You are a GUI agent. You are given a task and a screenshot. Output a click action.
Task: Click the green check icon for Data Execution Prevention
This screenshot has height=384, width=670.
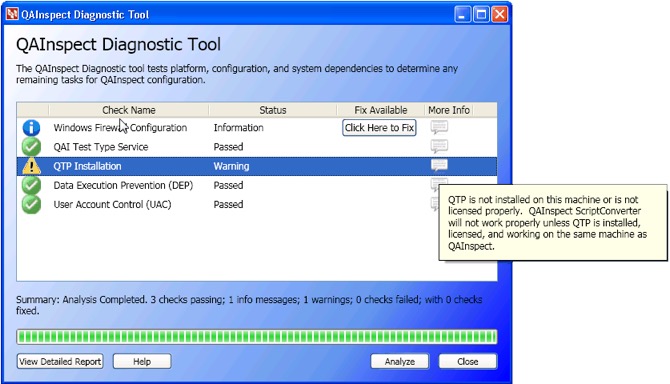tap(31, 185)
